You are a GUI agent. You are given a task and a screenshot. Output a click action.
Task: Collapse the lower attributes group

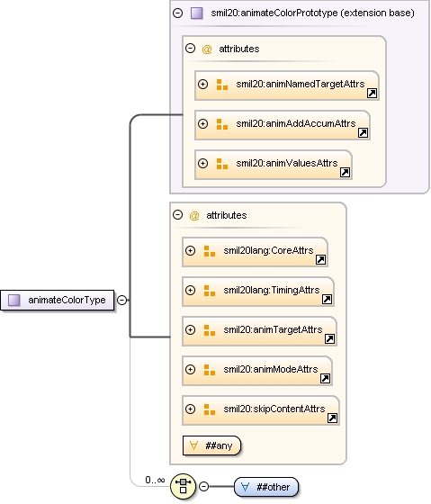[x=178, y=214]
